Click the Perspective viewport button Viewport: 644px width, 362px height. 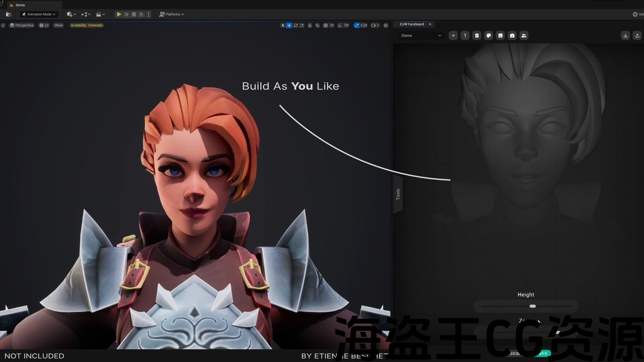(22, 25)
